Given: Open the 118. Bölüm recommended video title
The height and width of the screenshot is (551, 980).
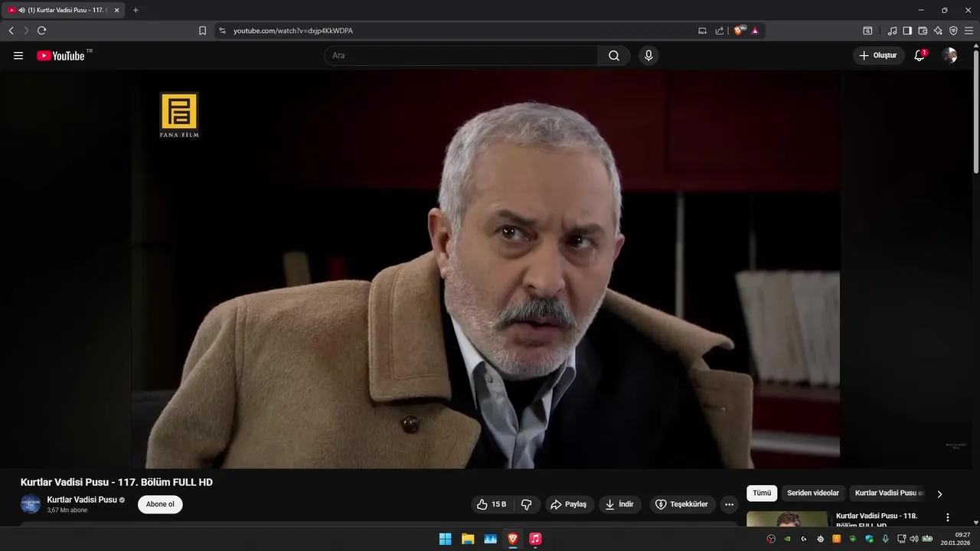Looking at the screenshot, I should [877, 520].
